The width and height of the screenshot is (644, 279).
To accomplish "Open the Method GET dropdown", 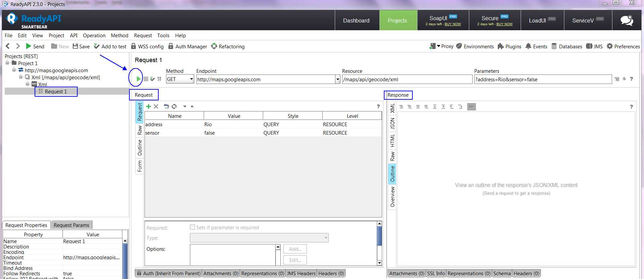I will 180,79.
